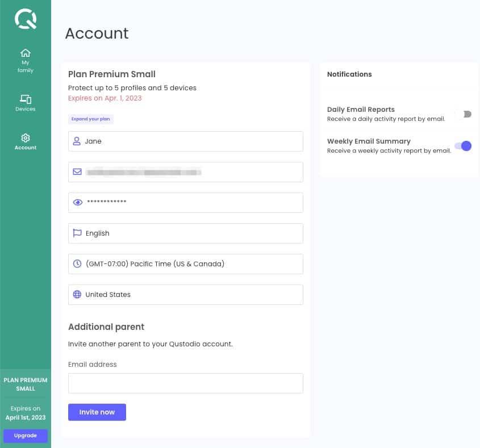This screenshot has height=448, width=480.
Task: Click the house icon in sidebar
Action: pyautogui.click(x=26, y=53)
